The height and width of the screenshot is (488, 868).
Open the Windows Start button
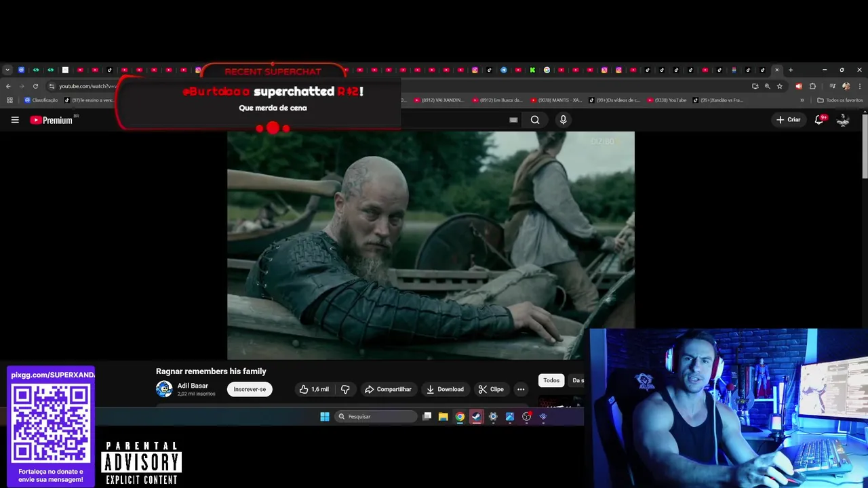pyautogui.click(x=325, y=417)
